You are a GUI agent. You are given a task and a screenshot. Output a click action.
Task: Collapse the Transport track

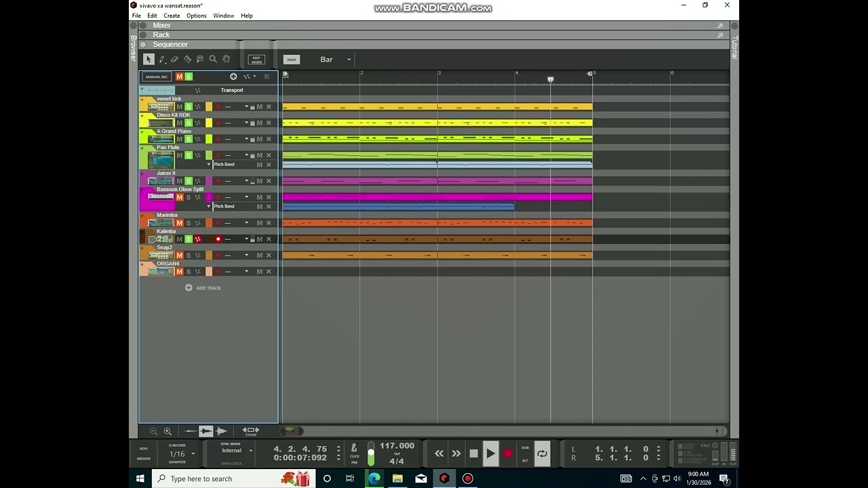(142, 89)
